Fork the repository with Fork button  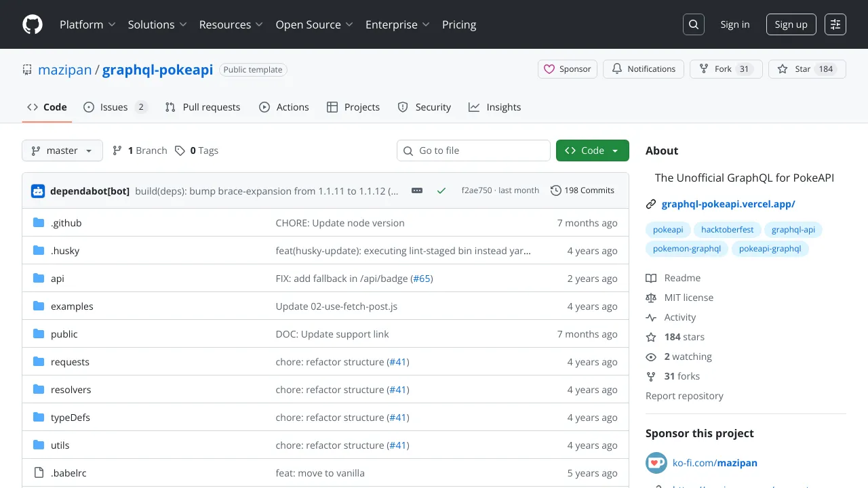pyautogui.click(x=726, y=69)
